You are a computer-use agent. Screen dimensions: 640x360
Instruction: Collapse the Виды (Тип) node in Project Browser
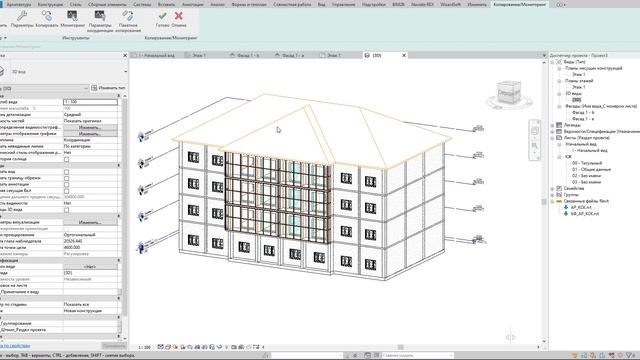(x=553, y=62)
